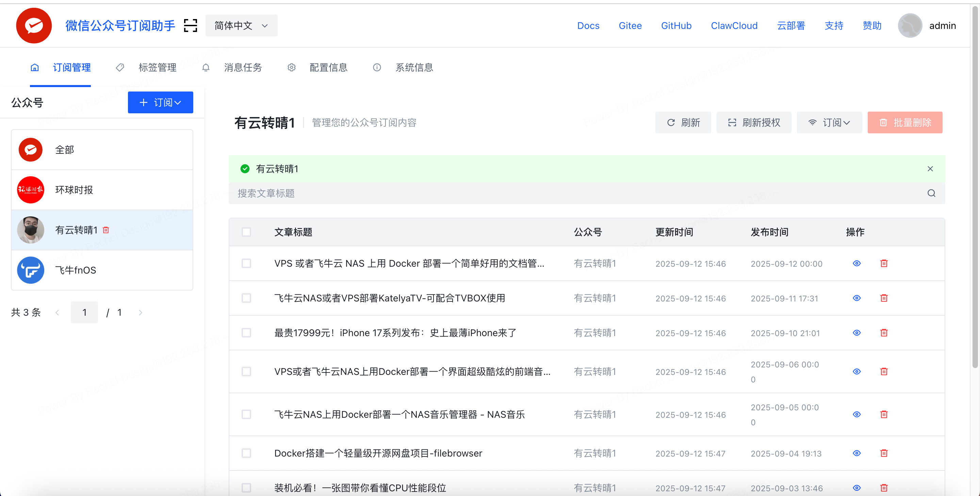Open the 简体中文 language dropdown

pos(241,26)
